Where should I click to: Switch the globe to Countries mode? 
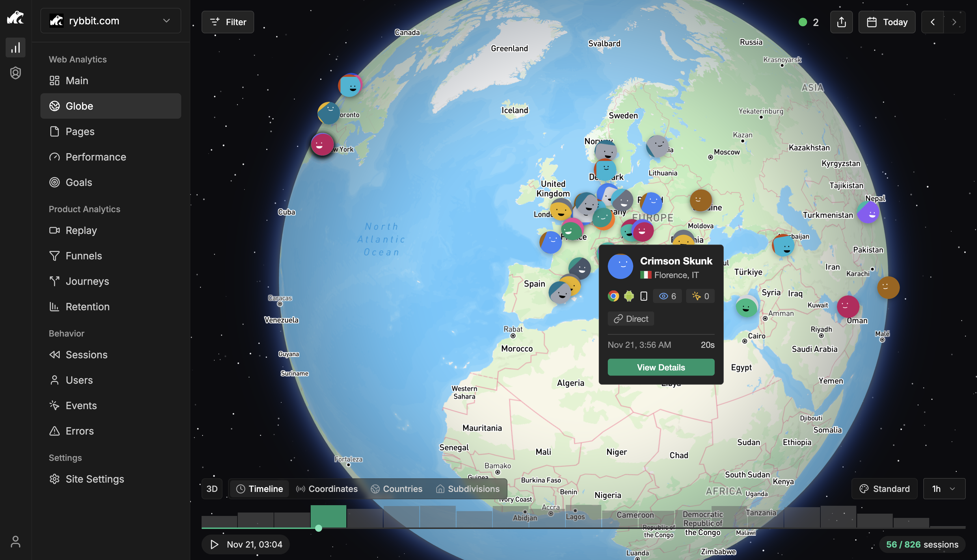click(x=396, y=489)
